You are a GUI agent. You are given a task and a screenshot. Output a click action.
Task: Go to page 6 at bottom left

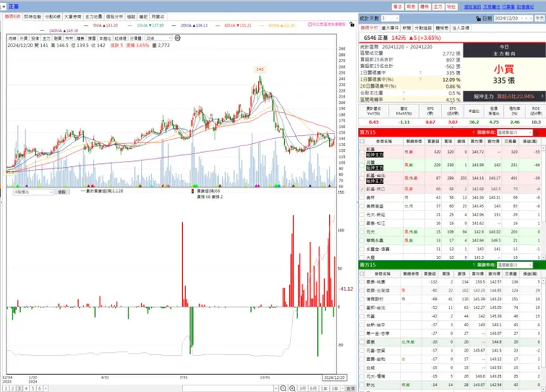click(39, 388)
